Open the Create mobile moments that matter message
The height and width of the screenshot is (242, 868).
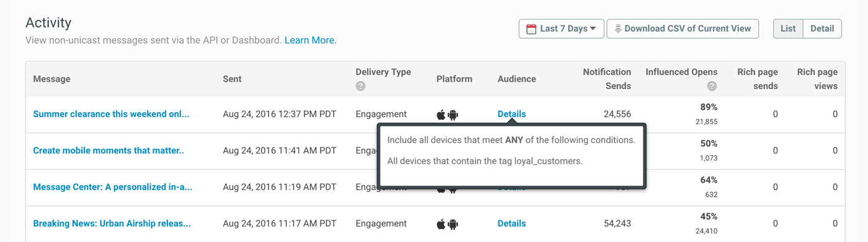tap(108, 150)
